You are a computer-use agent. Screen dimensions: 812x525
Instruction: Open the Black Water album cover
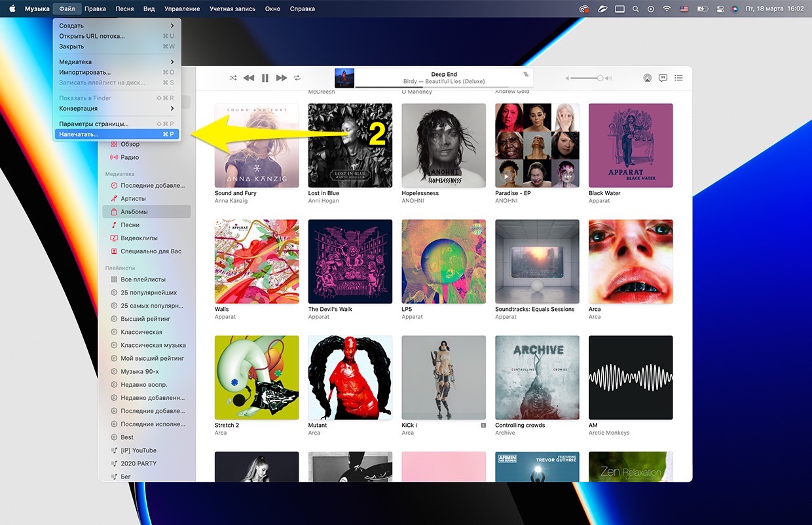(631, 145)
